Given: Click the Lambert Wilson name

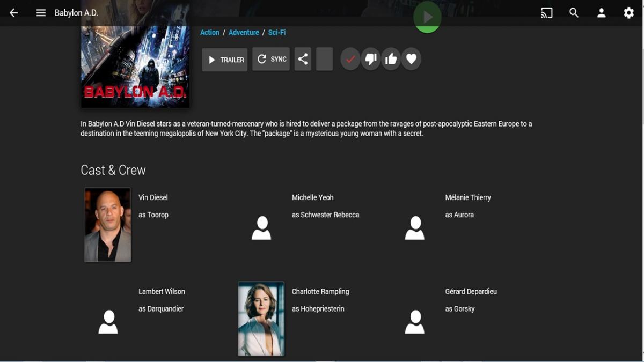Looking at the screenshot, I should (162, 292).
